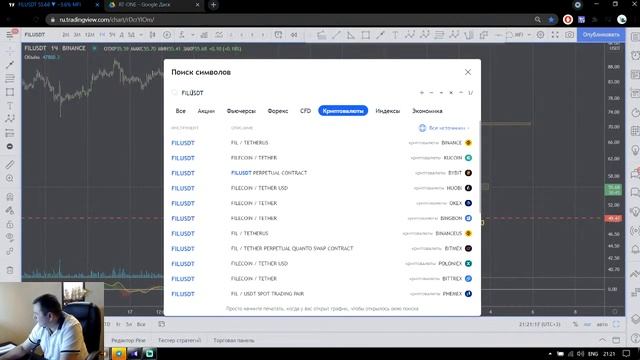Open the financials bar chart icon
640x360 pixels.
tap(204, 35)
